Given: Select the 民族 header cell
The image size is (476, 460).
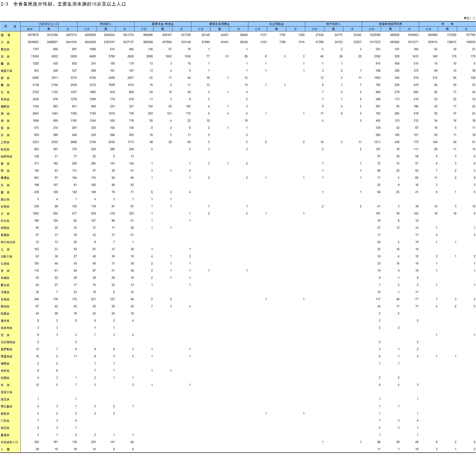Looking at the screenshot, I should pos(10,27).
